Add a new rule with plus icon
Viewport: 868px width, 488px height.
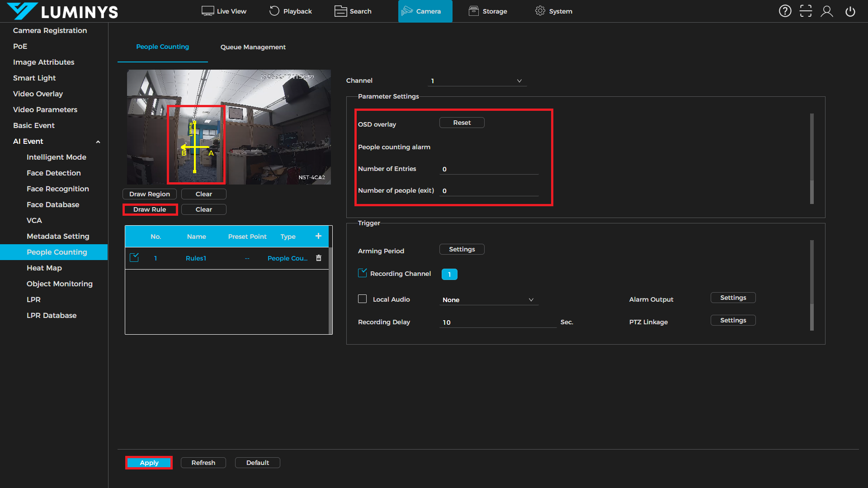click(318, 236)
